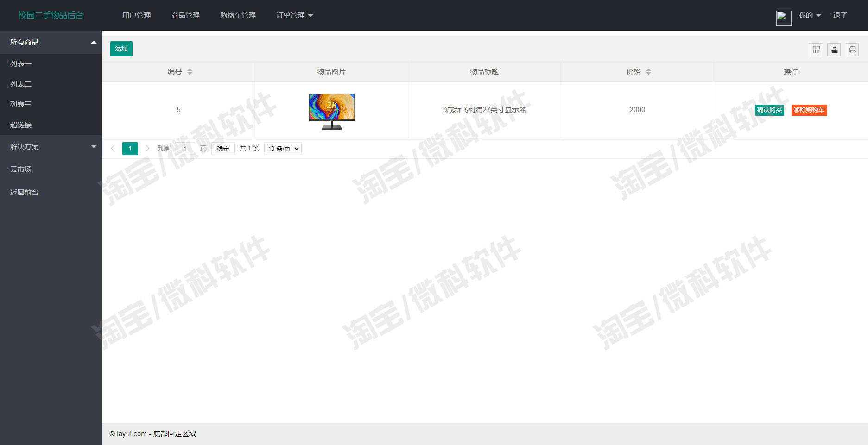Open 用户管理 in top navigation
Image resolution: width=868 pixels, height=445 pixels.
click(136, 15)
